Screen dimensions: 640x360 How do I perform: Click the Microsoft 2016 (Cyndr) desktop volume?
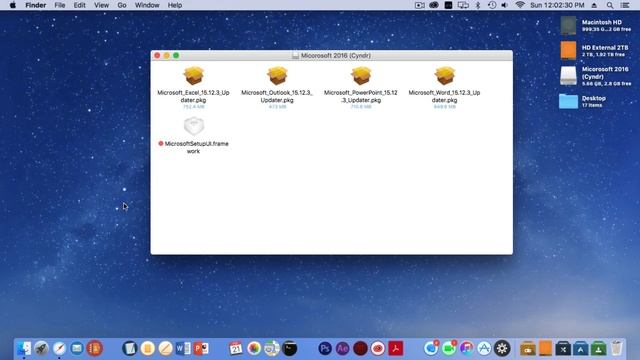pos(568,76)
